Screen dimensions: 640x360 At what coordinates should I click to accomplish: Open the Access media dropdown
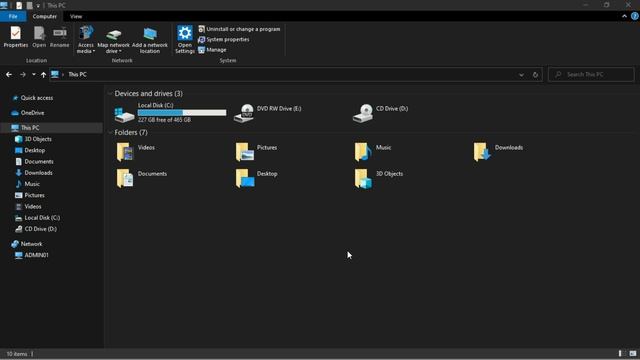pyautogui.click(x=86, y=40)
